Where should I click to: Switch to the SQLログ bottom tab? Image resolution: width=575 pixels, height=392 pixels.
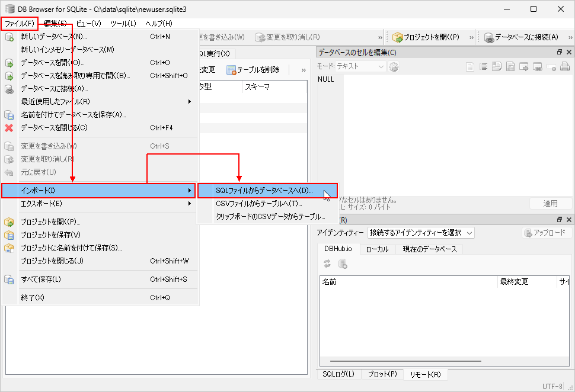pos(338,374)
